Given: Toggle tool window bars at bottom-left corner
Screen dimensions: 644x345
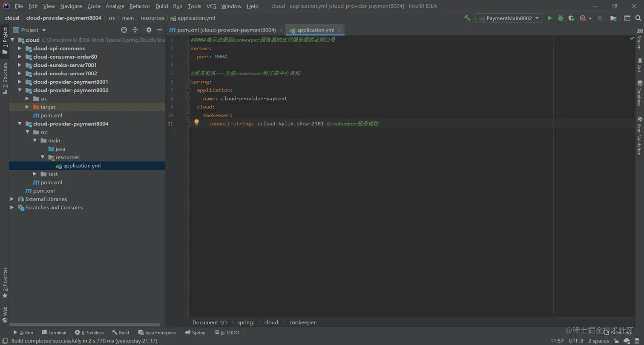Looking at the screenshot, I should click(5, 341).
